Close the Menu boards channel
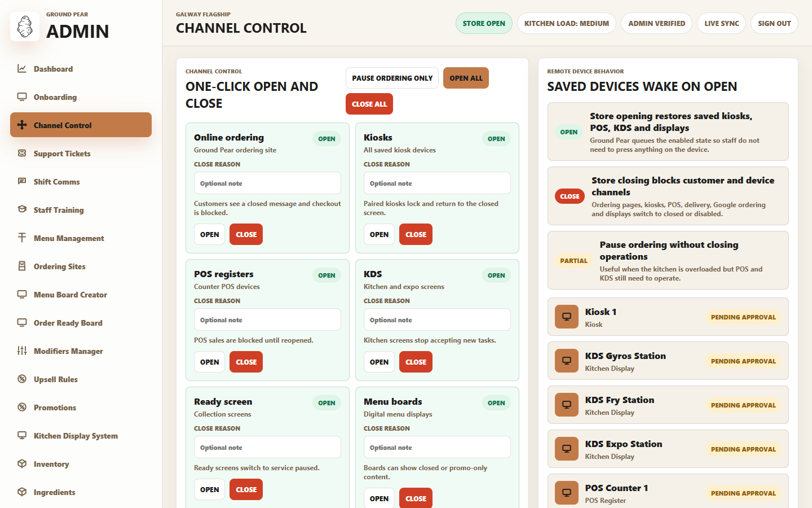This screenshot has height=508, width=812. pyautogui.click(x=416, y=498)
